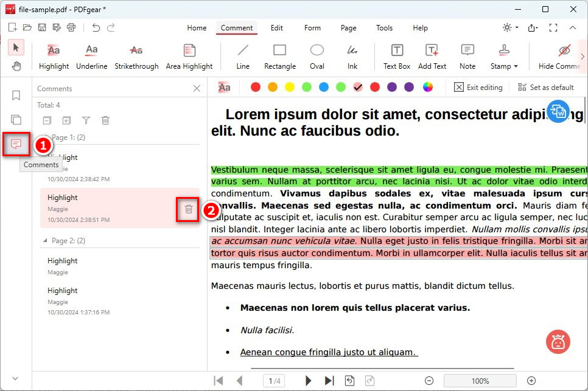Set current highlight style as default
The width and height of the screenshot is (588, 391).
[546, 87]
